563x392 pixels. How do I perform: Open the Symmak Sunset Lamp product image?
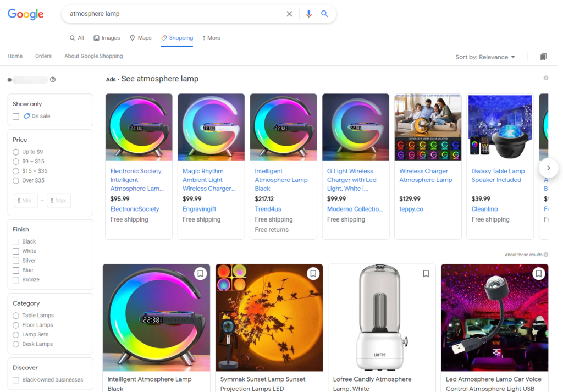tap(269, 318)
